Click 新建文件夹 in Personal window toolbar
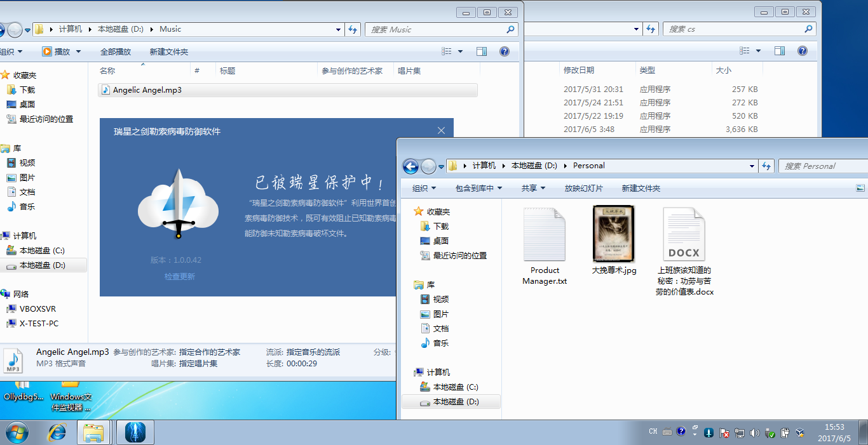 pyautogui.click(x=641, y=189)
